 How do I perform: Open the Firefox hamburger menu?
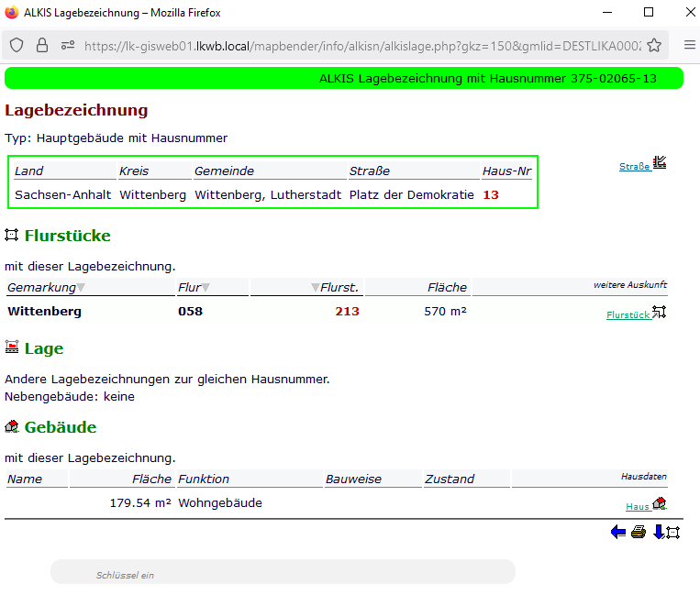point(689,45)
